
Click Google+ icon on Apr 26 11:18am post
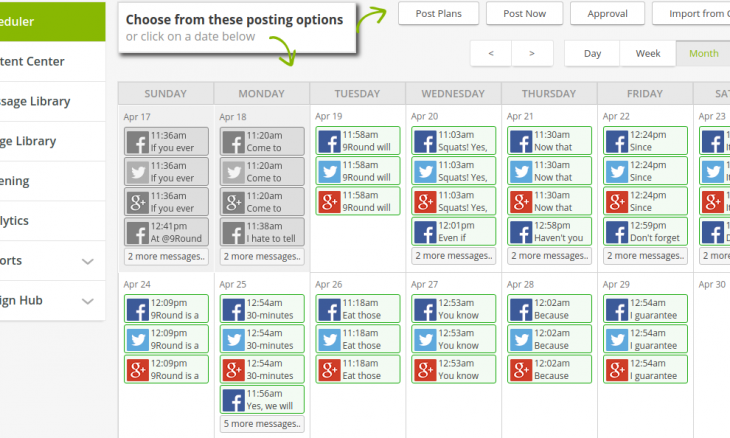329,369
